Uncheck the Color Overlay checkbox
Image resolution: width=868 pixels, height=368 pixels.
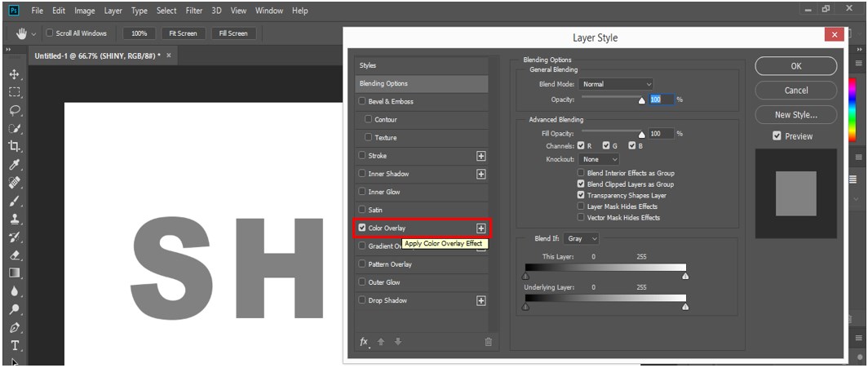[362, 228]
